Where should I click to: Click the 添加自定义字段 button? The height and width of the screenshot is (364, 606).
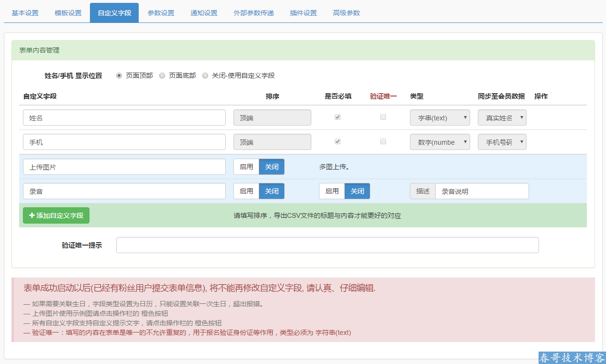coord(56,215)
